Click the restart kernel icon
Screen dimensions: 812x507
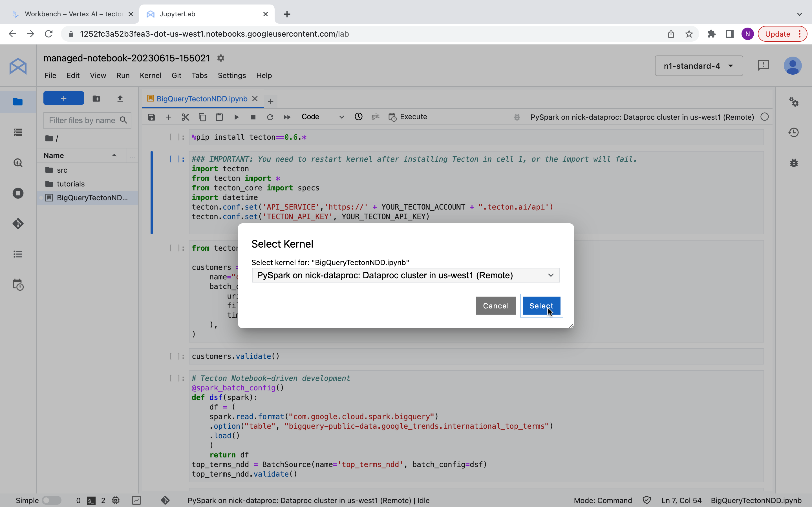(270, 117)
